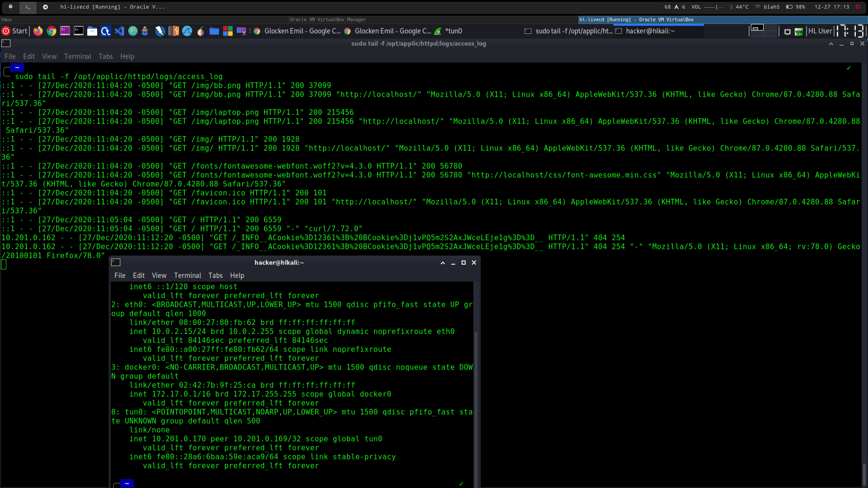Open Terminal menu in hacker@hlkali window
This screenshot has width=868, height=488.
coord(187,276)
